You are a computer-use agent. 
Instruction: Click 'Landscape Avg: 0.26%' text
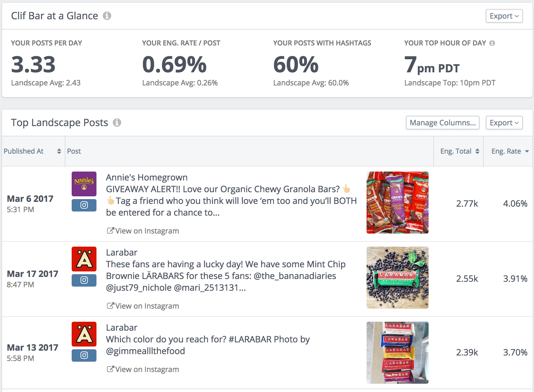pos(180,83)
